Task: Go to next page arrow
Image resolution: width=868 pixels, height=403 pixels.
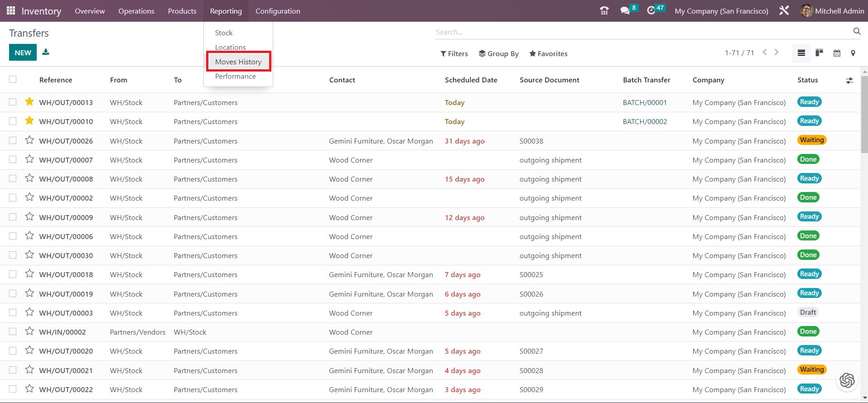Action: [776, 52]
